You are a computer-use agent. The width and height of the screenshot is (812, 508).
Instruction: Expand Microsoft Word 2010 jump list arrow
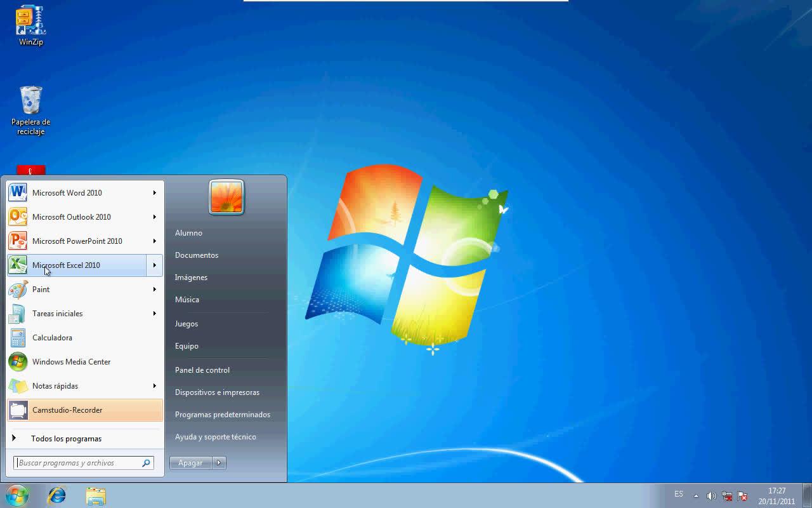click(154, 192)
